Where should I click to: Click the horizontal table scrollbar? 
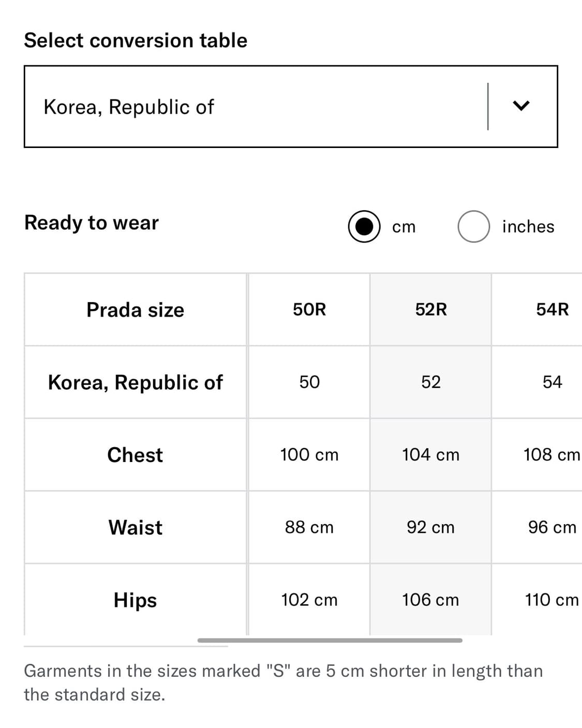(x=330, y=641)
